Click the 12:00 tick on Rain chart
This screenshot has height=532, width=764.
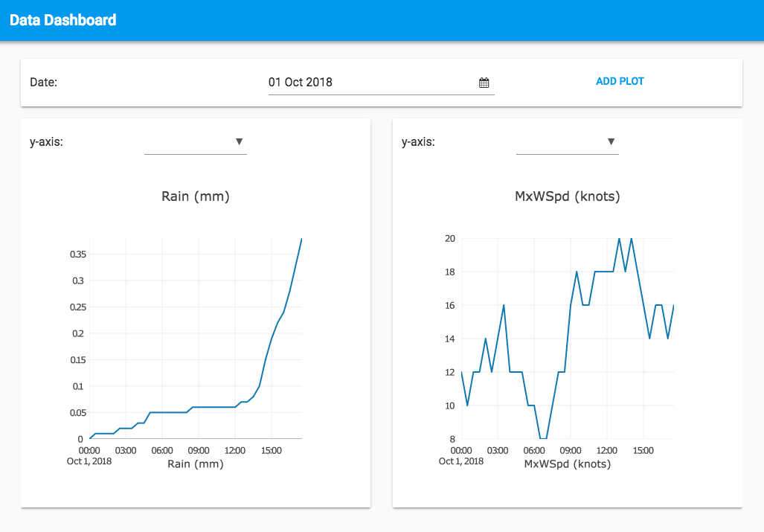tap(235, 450)
